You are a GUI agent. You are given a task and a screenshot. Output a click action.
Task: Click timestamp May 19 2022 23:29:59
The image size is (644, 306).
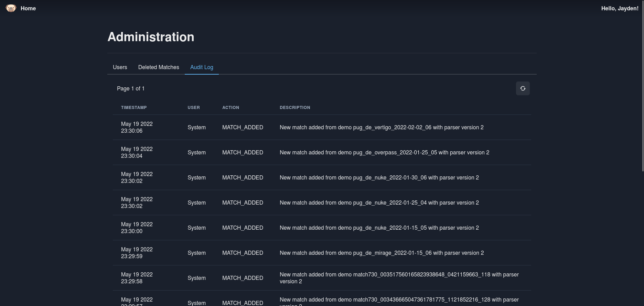tap(137, 253)
